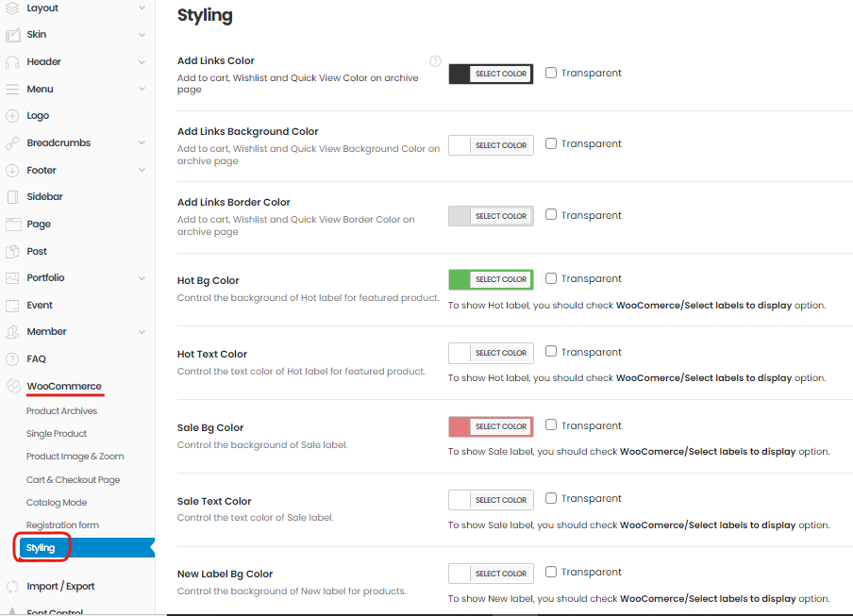
Task: Open the Catalog Mode submenu item
Action: [x=56, y=503]
